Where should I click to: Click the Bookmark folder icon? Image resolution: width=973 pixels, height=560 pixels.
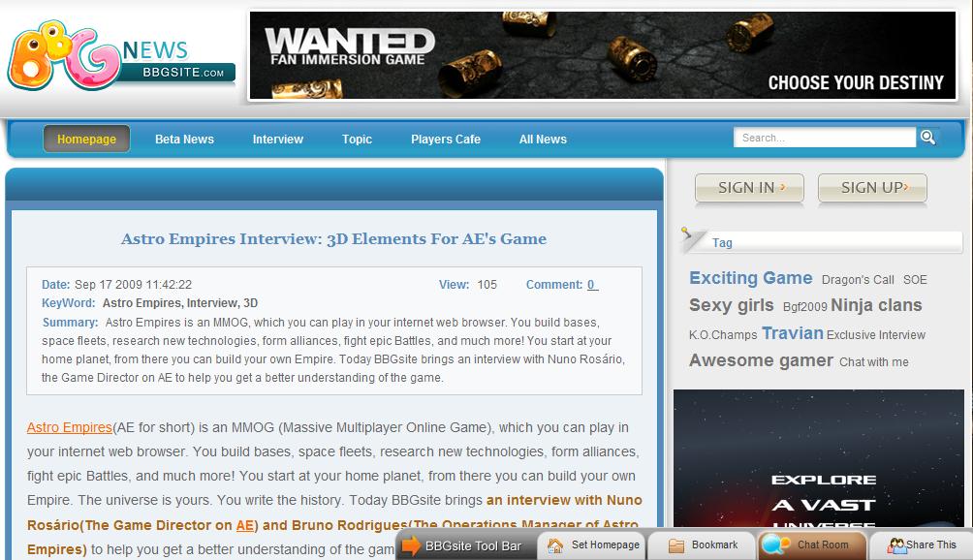(676, 545)
